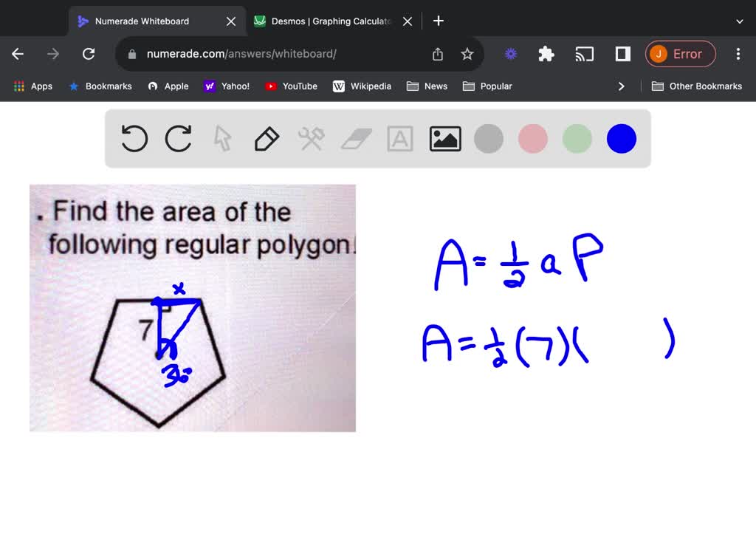756x548 pixels.
Task: Select the Text tool
Action: tap(399, 138)
